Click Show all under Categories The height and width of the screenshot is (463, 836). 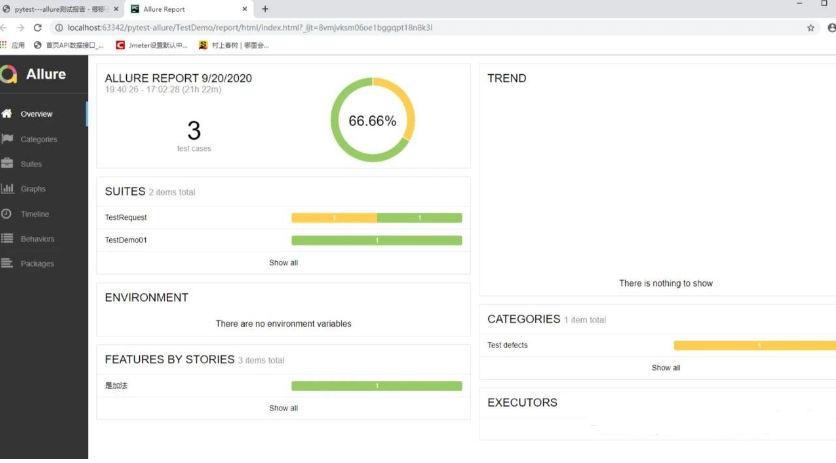[665, 368]
